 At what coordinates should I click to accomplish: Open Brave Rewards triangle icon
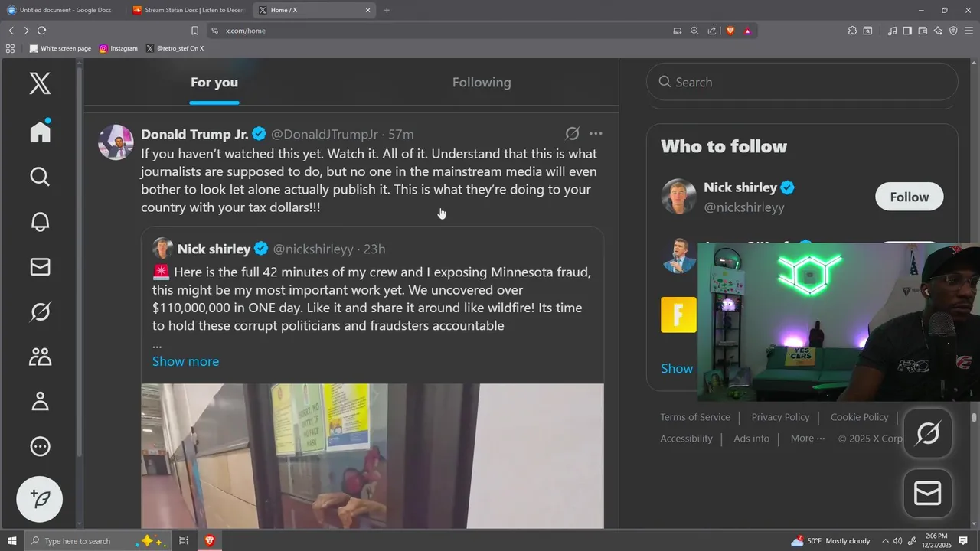tap(747, 31)
